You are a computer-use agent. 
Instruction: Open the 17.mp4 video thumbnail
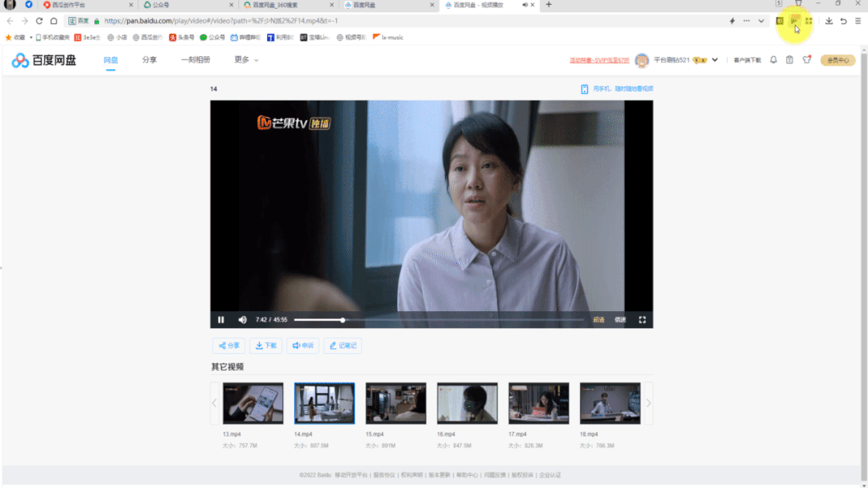pyautogui.click(x=539, y=404)
